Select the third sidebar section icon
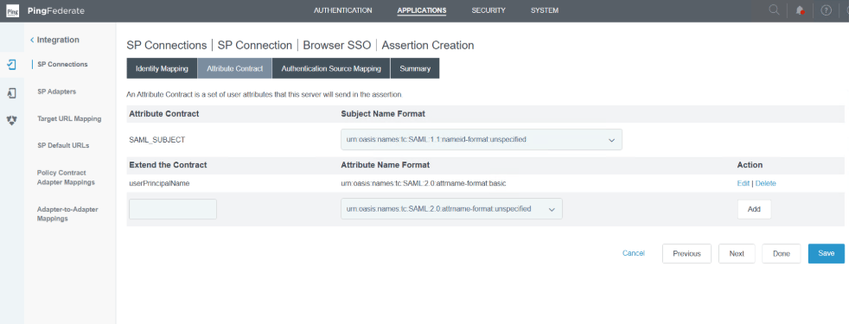Screen dimensions: 868x324 11,120
